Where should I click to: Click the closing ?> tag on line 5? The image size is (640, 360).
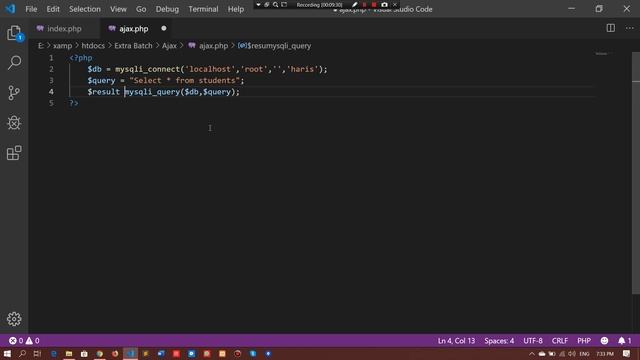[74, 103]
